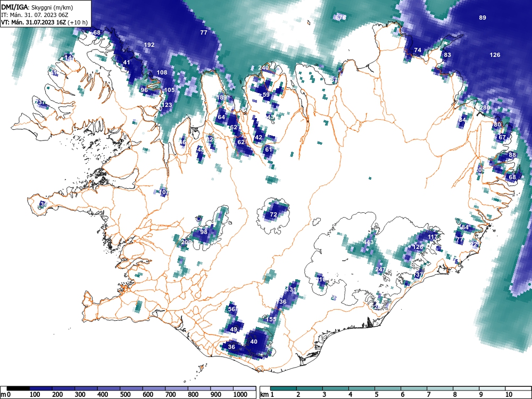Click the '247' visibility value
The width and height of the screenshot is (532, 399).
[x=380, y=269]
